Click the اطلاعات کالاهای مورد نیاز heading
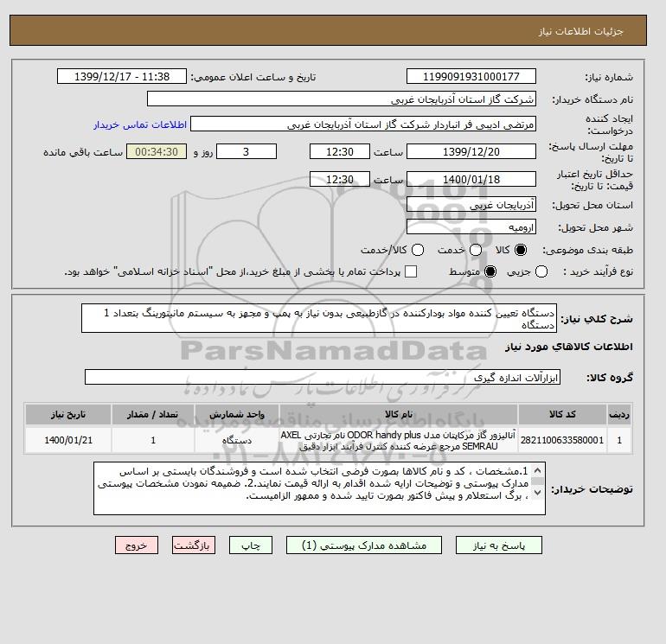 (568, 347)
